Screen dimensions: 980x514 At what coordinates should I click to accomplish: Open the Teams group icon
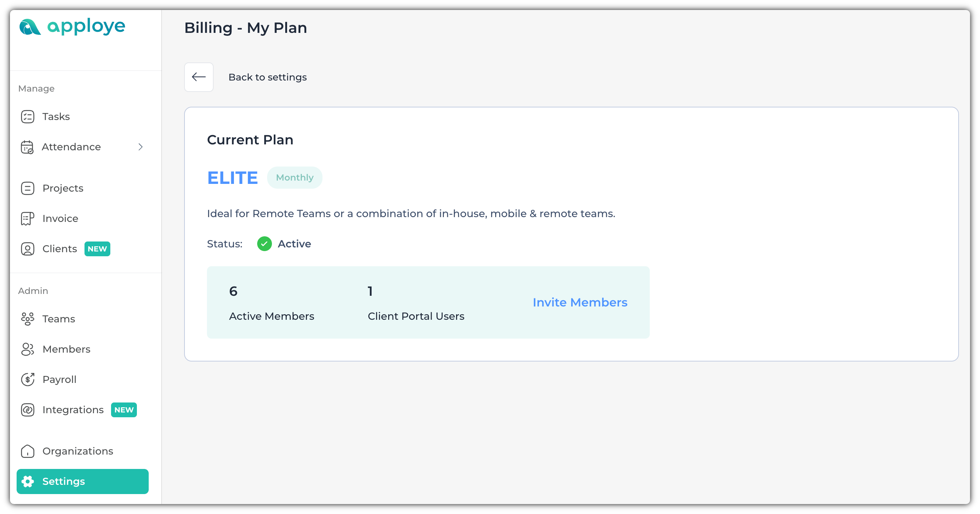pos(27,319)
